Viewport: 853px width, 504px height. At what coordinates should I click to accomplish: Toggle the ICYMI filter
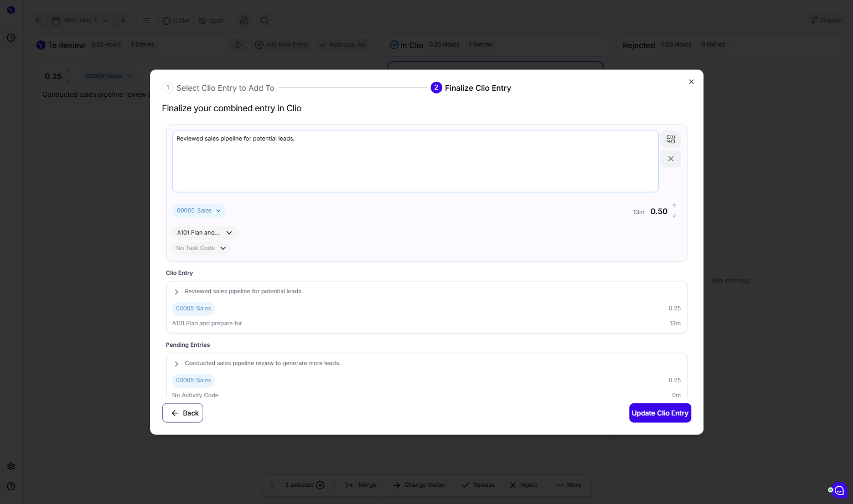(176, 20)
